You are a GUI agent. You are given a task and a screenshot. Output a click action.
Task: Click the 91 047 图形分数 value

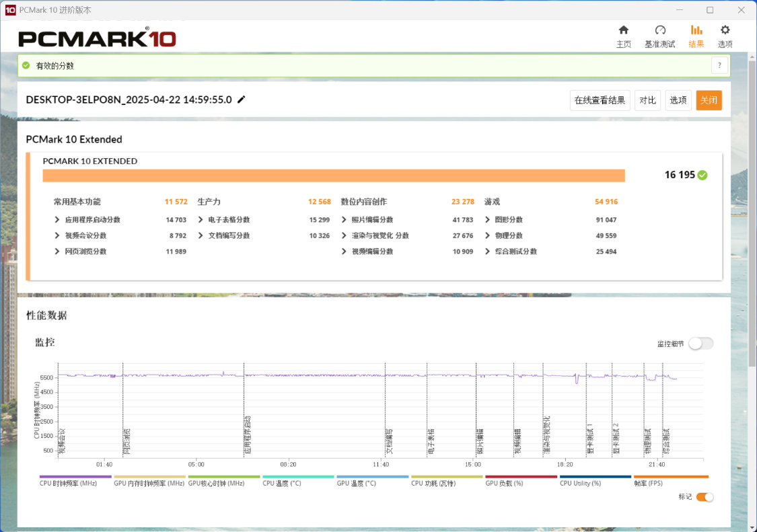606,220
